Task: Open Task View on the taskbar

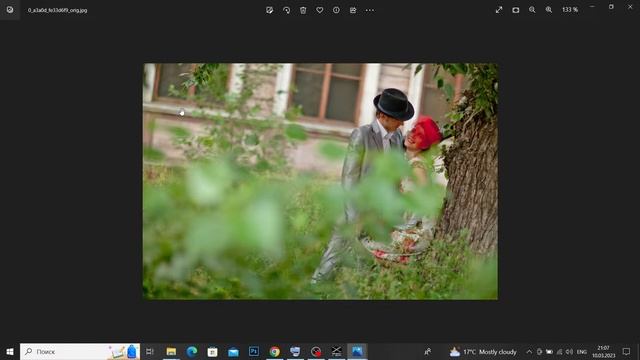Action: point(149,351)
